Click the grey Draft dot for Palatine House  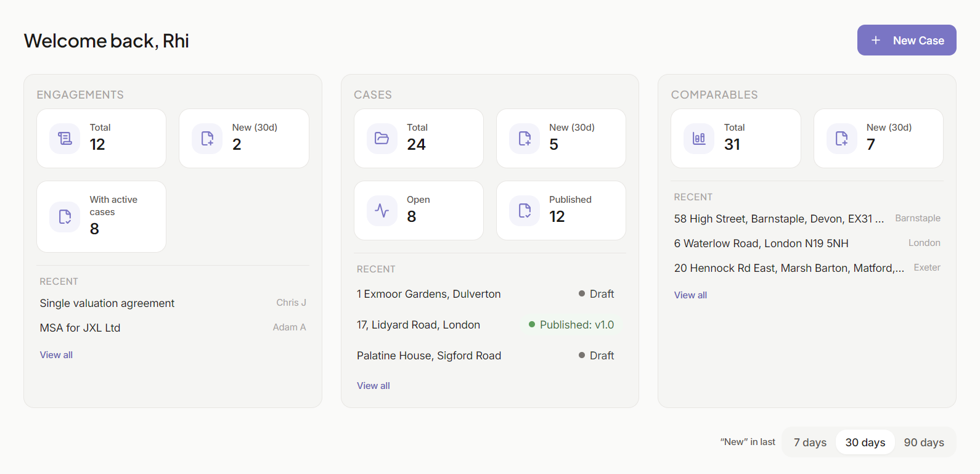click(x=582, y=355)
